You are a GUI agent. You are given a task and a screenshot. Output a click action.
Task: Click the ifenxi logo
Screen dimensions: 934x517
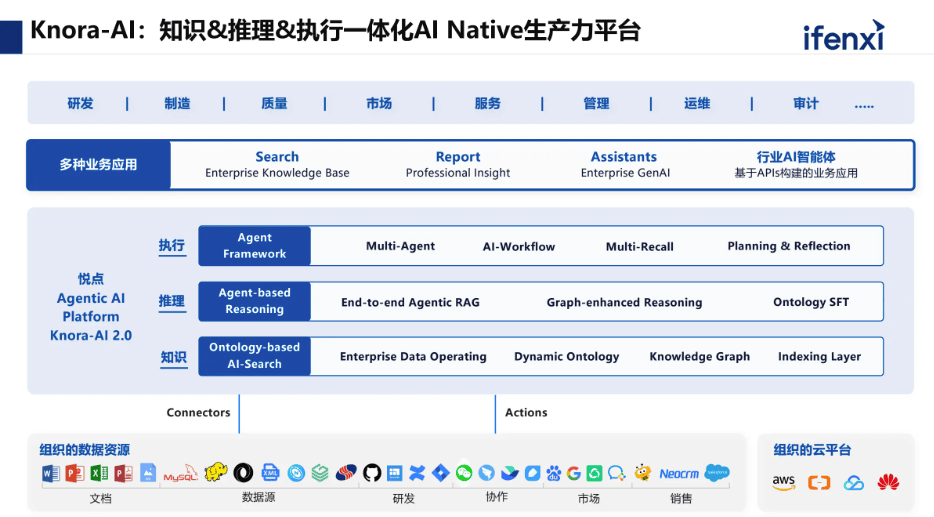843,36
